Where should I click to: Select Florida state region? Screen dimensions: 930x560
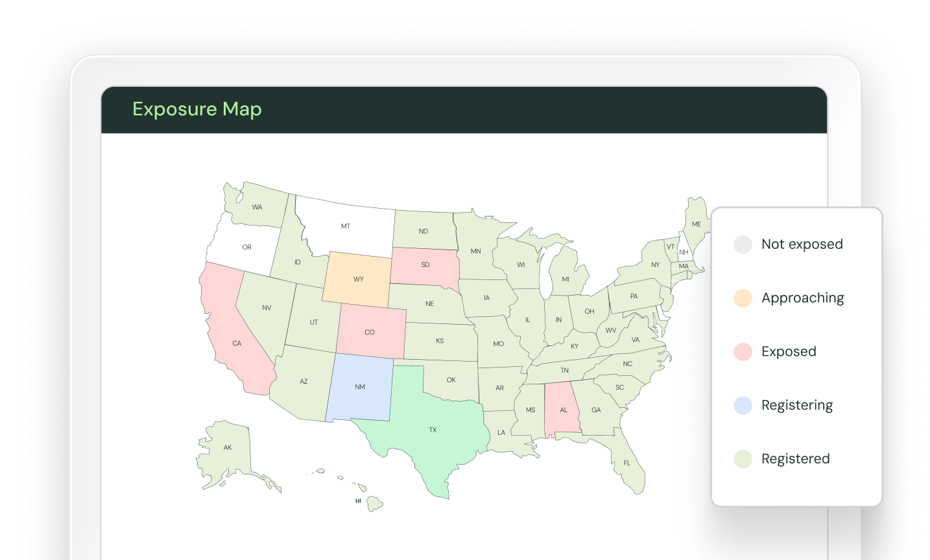pos(626,463)
